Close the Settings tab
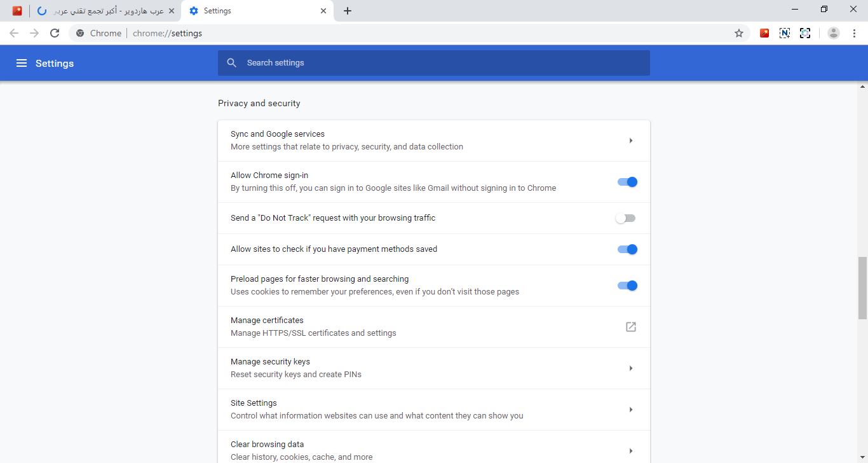 coord(323,11)
